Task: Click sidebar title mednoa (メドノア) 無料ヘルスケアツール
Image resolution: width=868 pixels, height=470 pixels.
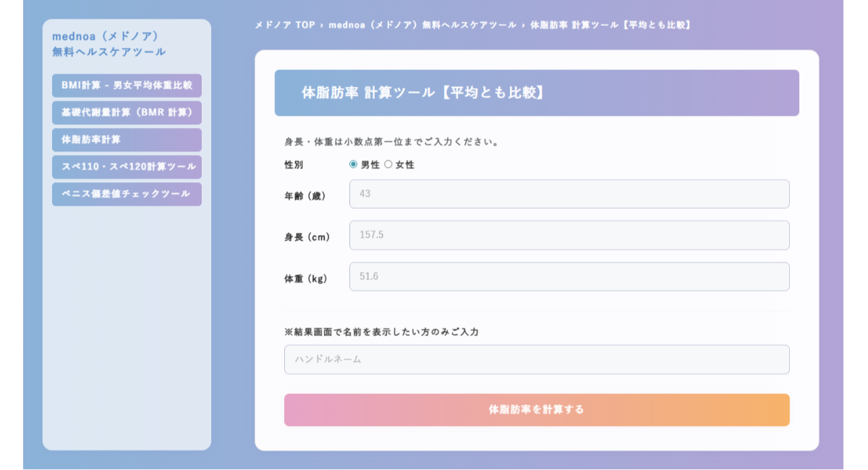Action: point(109,43)
